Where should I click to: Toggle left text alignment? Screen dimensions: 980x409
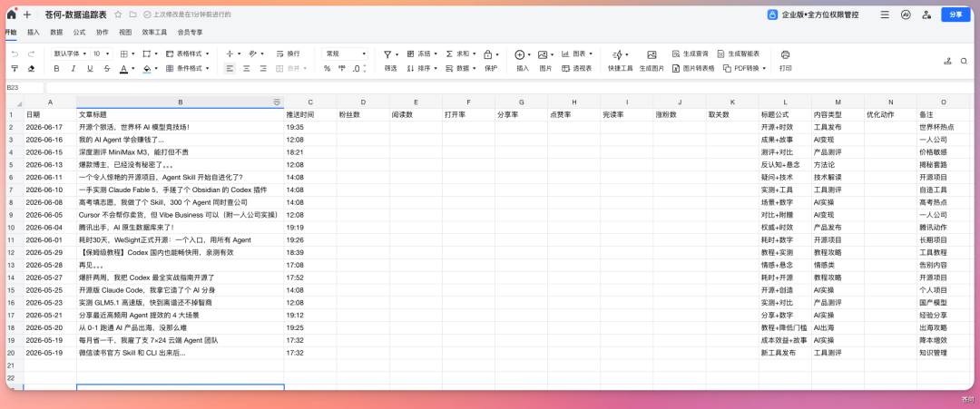tap(230, 69)
